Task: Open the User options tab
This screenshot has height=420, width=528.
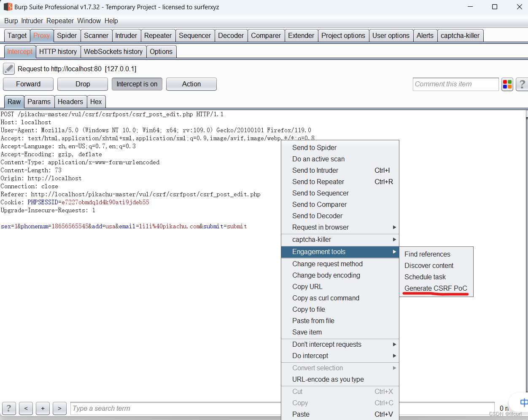Action: click(x=391, y=35)
